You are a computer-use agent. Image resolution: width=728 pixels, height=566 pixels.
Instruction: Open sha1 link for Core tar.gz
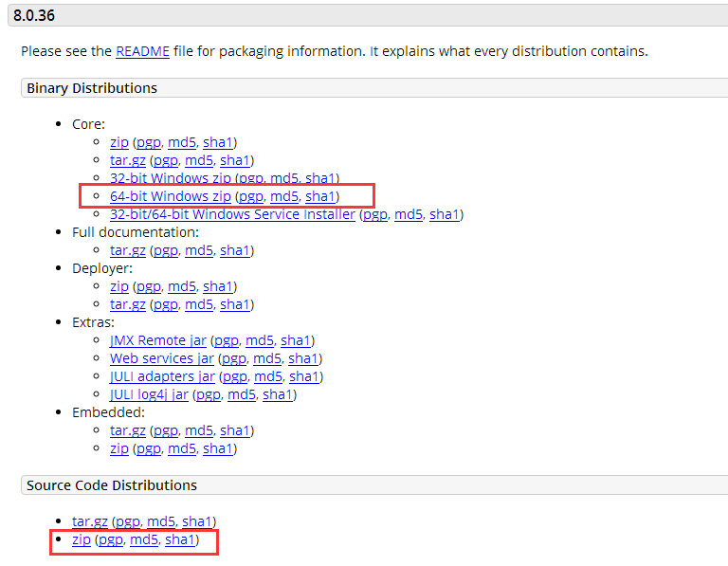pyautogui.click(x=235, y=160)
